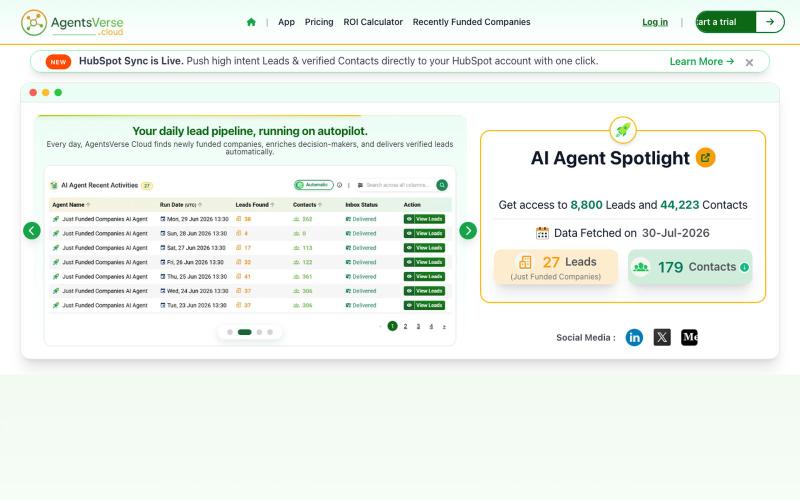This screenshot has height=500, width=800.
Task: Dismiss the HubSpot Sync announcement banner
Action: point(749,62)
